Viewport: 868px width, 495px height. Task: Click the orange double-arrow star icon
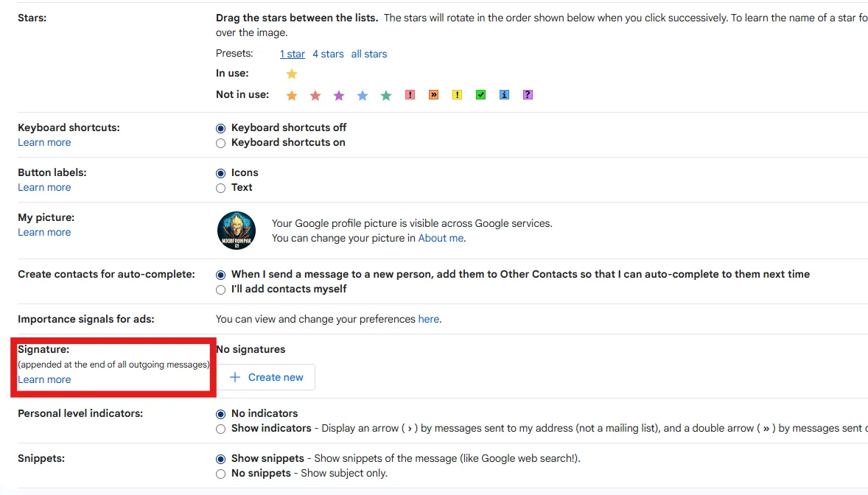[433, 94]
